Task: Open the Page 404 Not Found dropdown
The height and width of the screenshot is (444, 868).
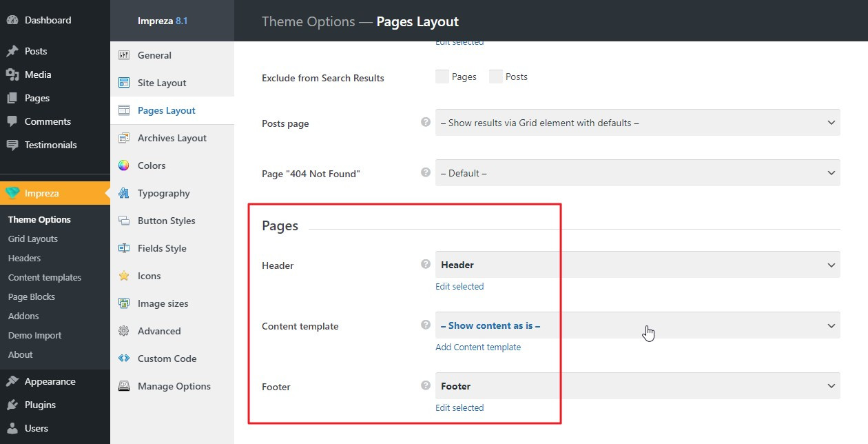Action: 638,173
